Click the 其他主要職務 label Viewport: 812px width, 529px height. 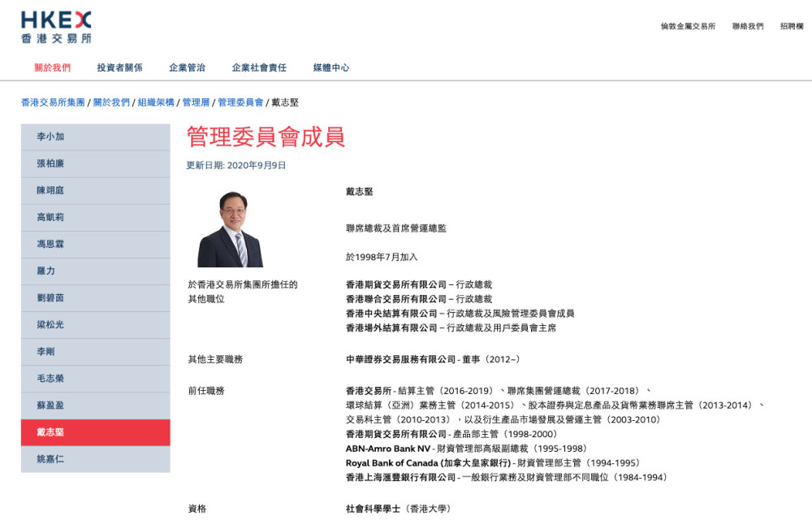point(215,360)
